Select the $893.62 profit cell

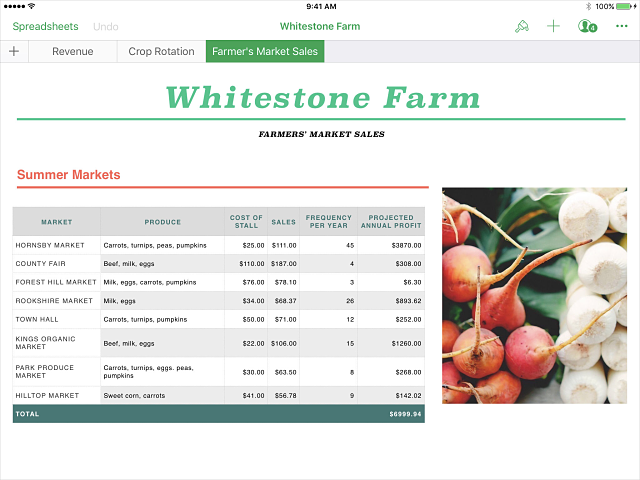click(x=391, y=301)
